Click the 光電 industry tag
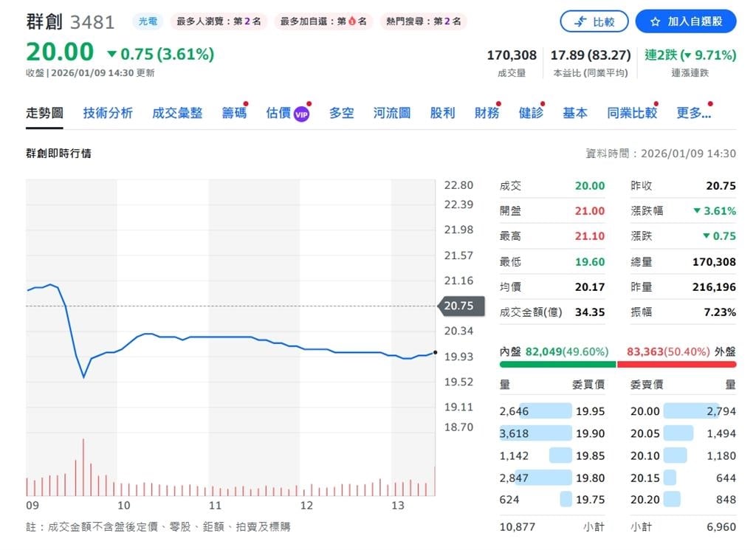The image size is (756, 550). click(x=147, y=21)
